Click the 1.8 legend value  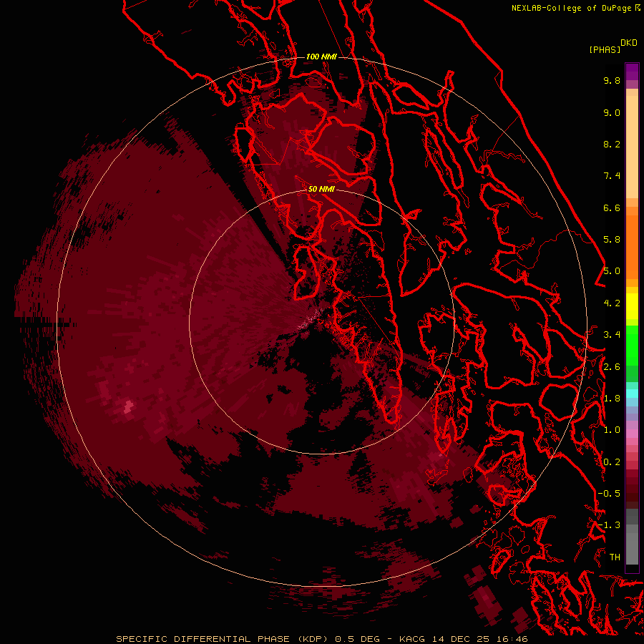(x=612, y=399)
